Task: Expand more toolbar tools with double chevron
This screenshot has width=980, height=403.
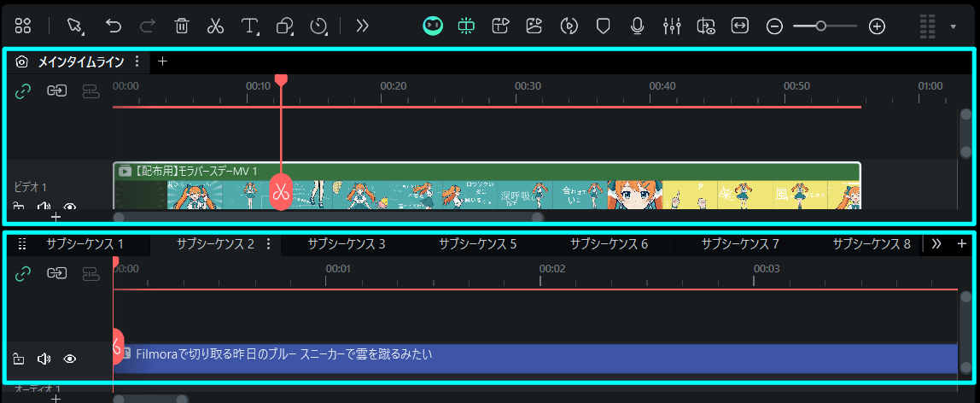Action: [x=363, y=26]
